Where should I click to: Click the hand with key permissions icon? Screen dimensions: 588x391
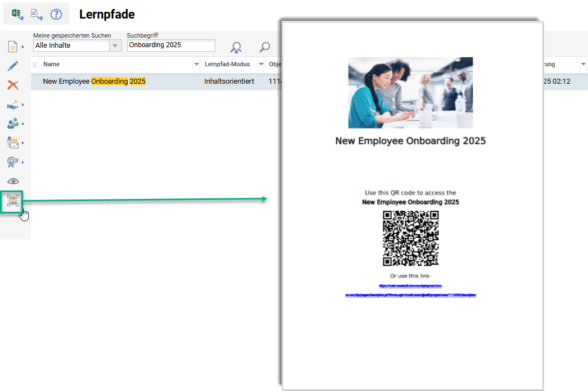pyautogui.click(x=12, y=104)
